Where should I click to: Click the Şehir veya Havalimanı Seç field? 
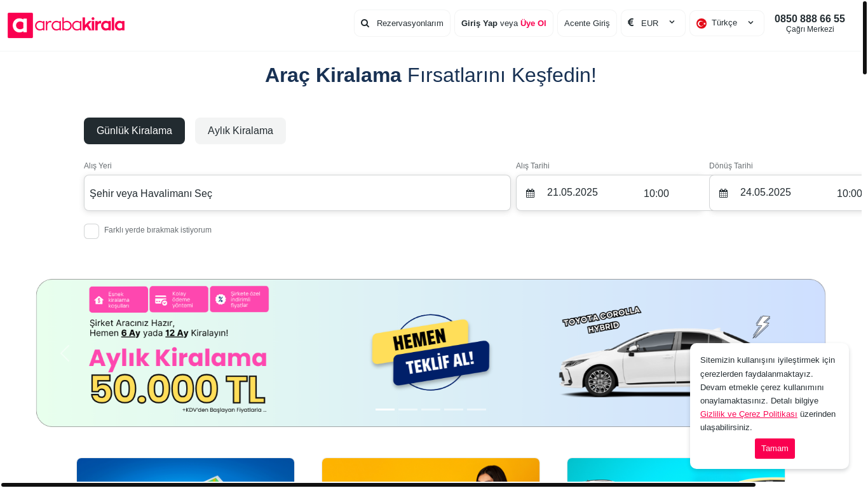pyautogui.click(x=297, y=193)
